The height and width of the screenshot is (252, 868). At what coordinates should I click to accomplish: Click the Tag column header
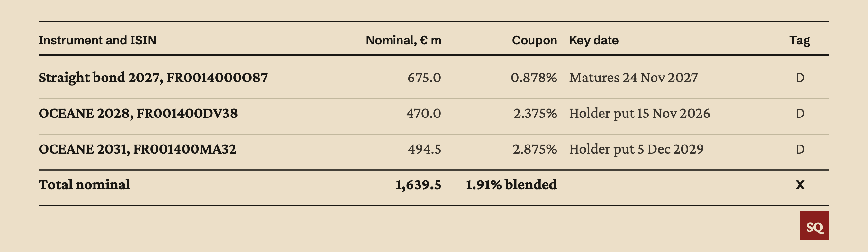click(800, 40)
